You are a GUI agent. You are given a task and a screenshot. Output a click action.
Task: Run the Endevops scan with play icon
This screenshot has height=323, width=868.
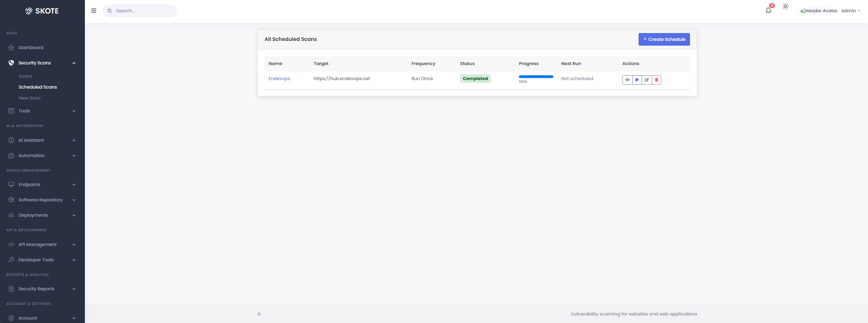coord(637,80)
